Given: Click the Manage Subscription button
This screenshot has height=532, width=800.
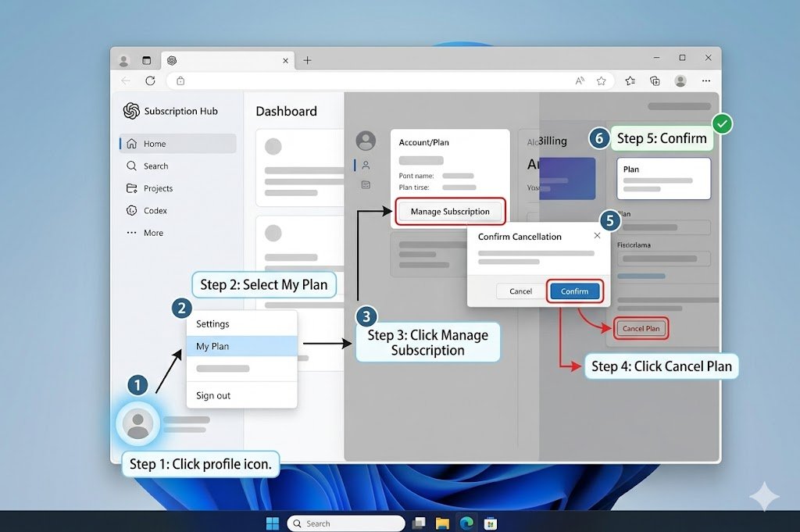Looking at the screenshot, I should coord(450,211).
